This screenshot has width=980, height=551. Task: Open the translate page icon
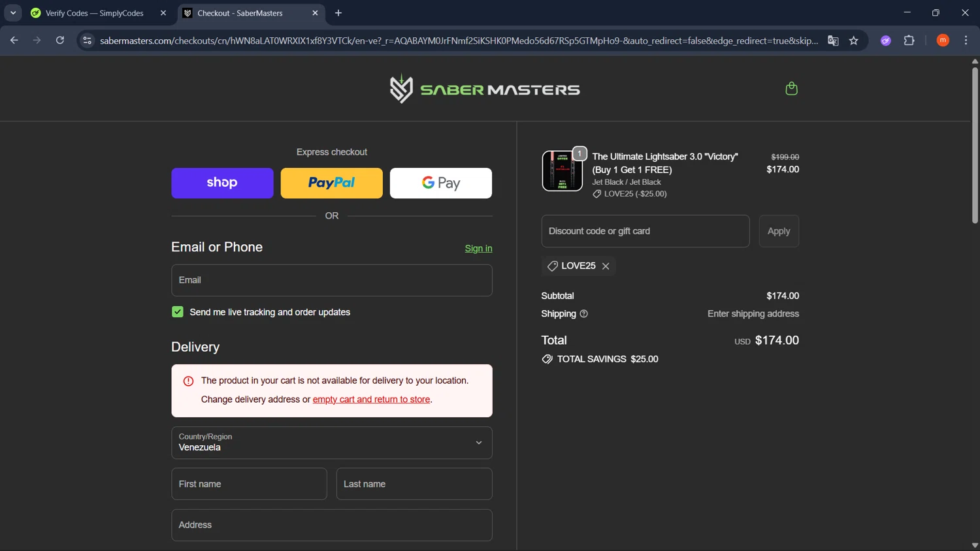pos(833,40)
